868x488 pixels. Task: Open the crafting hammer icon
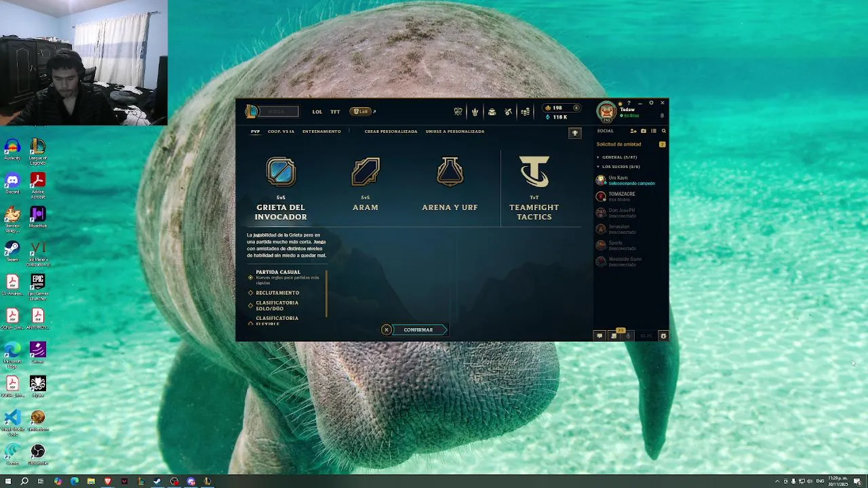click(x=508, y=112)
